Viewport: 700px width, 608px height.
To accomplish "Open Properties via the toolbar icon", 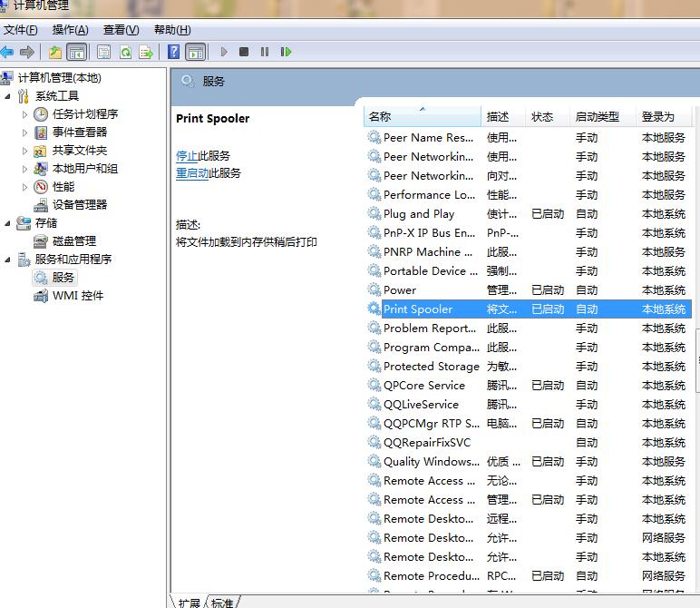I will 103,53.
